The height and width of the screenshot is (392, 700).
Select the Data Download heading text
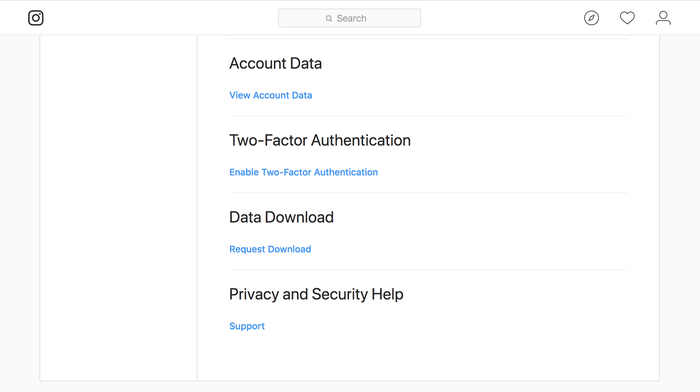coord(281,217)
